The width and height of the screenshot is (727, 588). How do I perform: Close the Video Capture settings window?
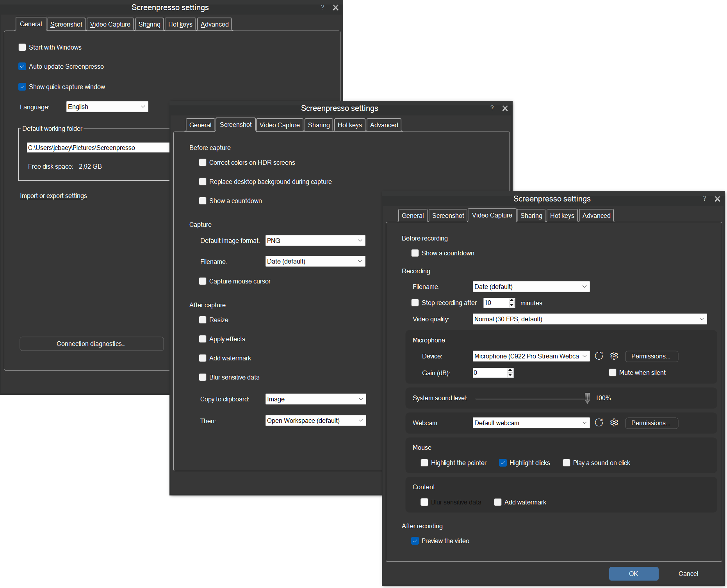(717, 199)
